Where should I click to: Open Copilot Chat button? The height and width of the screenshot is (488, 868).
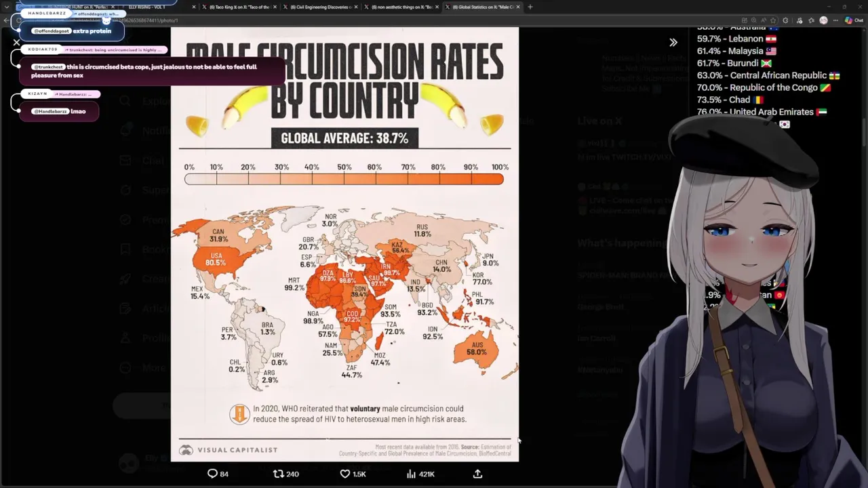coord(853,20)
